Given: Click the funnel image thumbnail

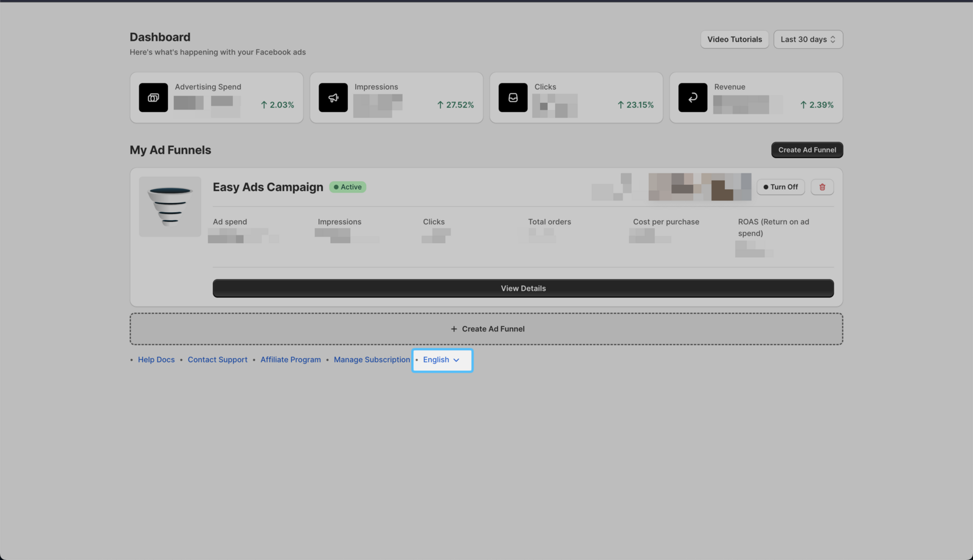Looking at the screenshot, I should point(170,207).
